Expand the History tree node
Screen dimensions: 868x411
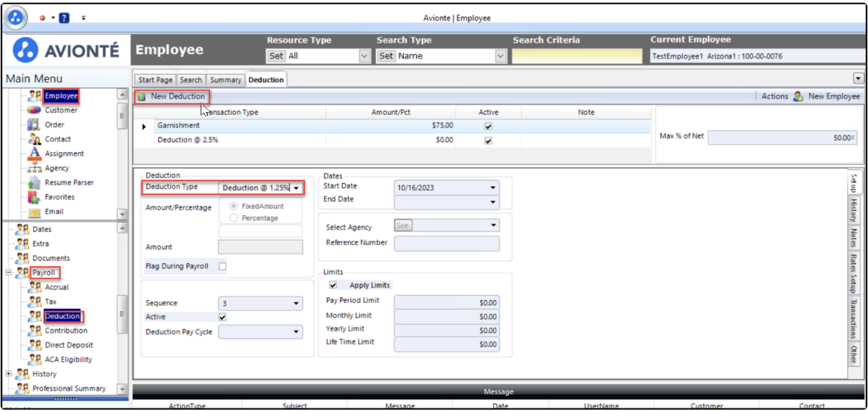pyautogui.click(x=9, y=374)
